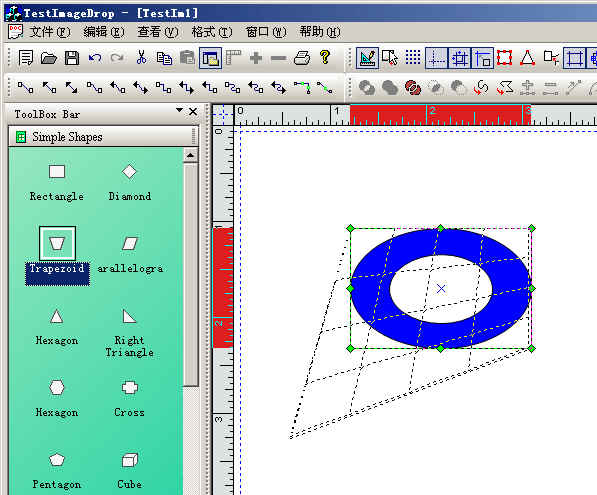Pick the Cube shape from Simple Shapes
Viewport: 597px width, 495px height.
[129, 460]
